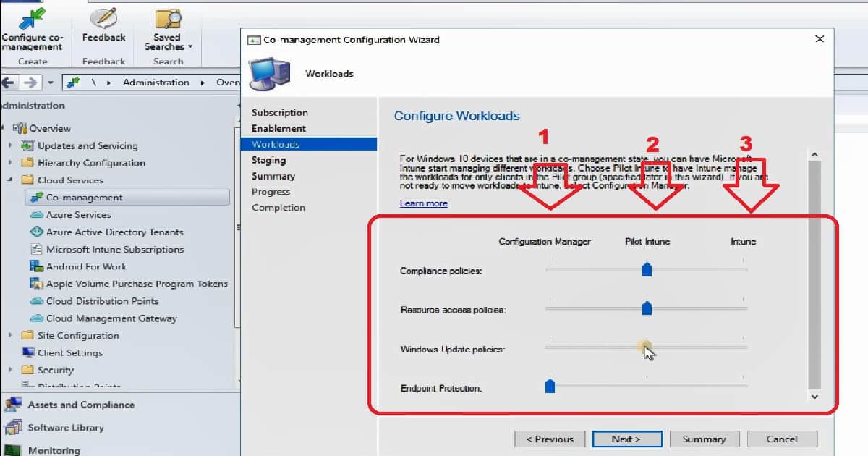Click the Next button

tap(626, 439)
